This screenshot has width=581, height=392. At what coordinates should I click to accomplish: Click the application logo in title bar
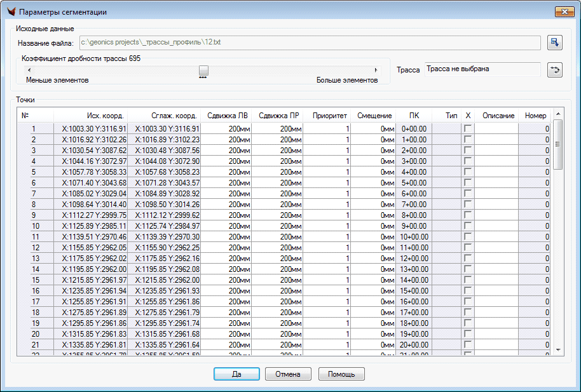pos(10,12)
